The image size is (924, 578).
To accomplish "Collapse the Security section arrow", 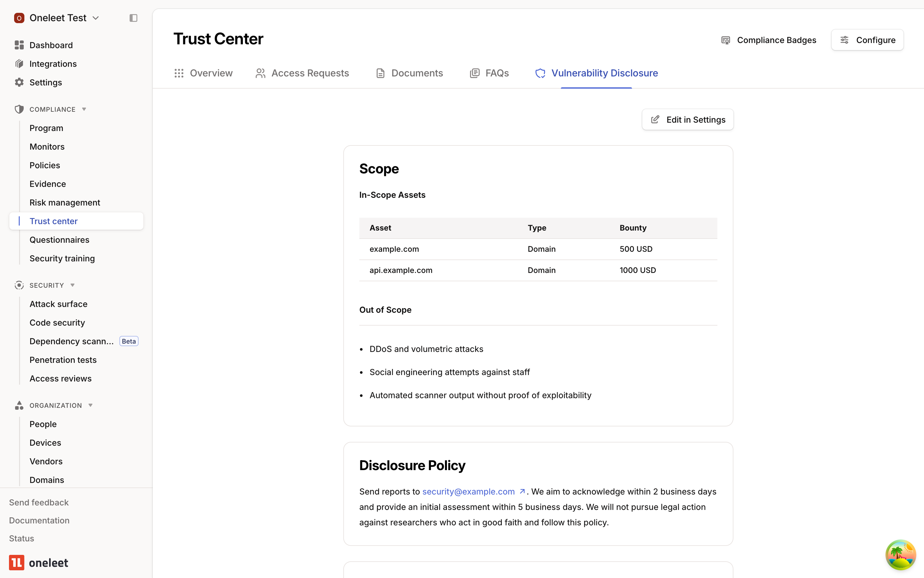I will pyautogui.click(x=73, y=285).
